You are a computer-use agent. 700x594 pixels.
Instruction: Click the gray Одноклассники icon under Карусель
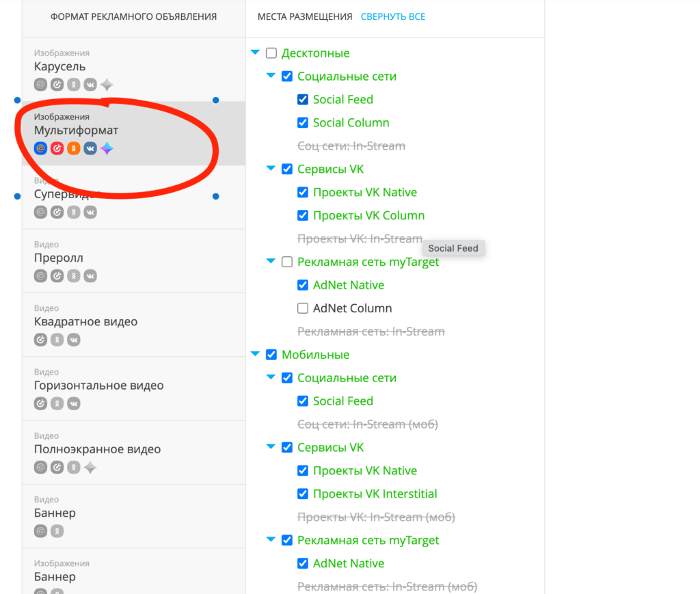[74, 84]
